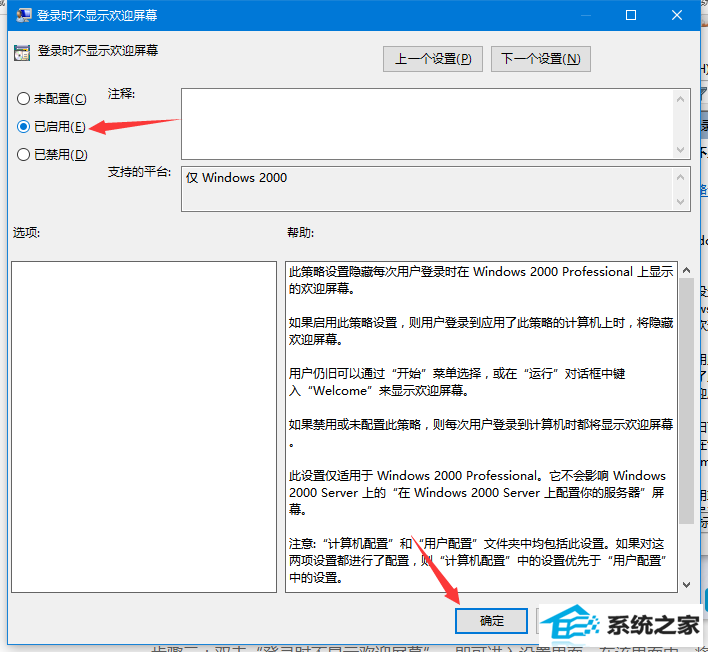Click the 下一个设置(N) button
This screenshot has width=708, height=652.
click(540, 59)
